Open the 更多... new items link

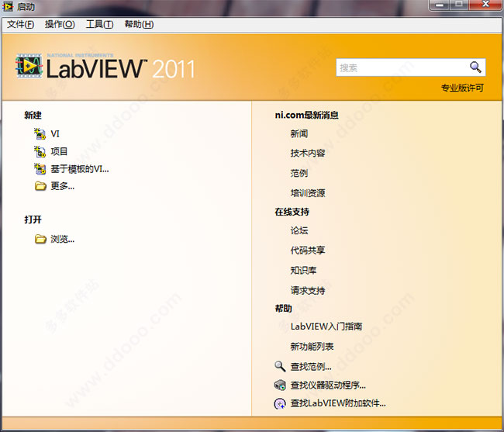(x=62, y=186)
